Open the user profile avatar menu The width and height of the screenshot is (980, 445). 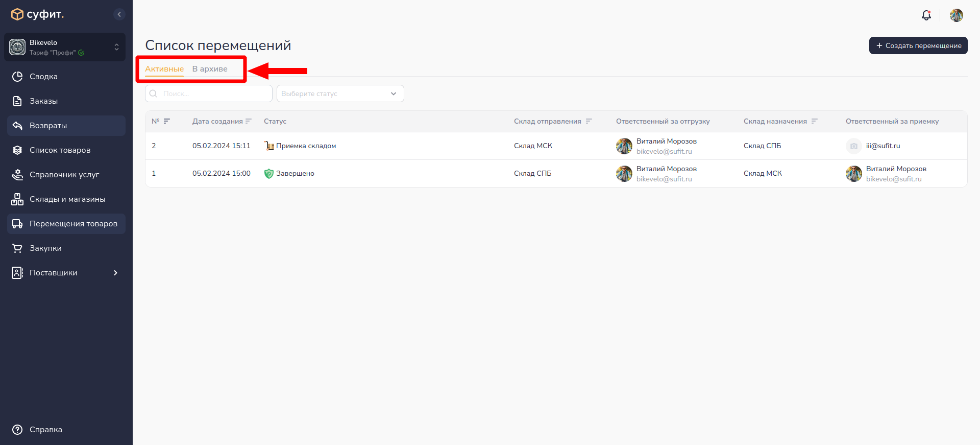pyautogui.click(x=957, y=15)
